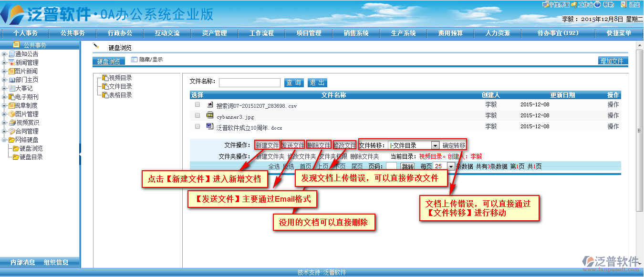Click the 增加文件 button
This screenshot has height=277, width=644.
click(613, 61)
